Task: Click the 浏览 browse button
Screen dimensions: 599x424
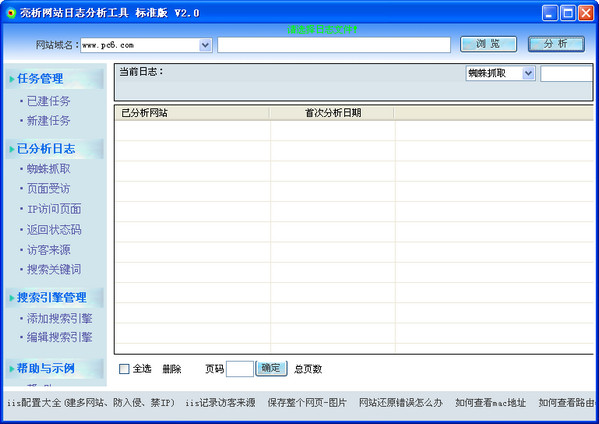Action: coord(488,44)
